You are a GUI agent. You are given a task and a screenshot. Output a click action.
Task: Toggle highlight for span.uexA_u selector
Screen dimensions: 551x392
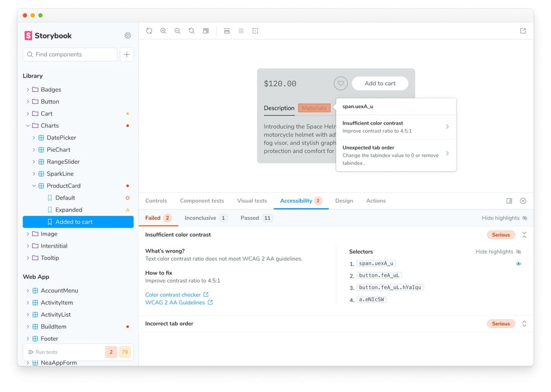[518, 264]
